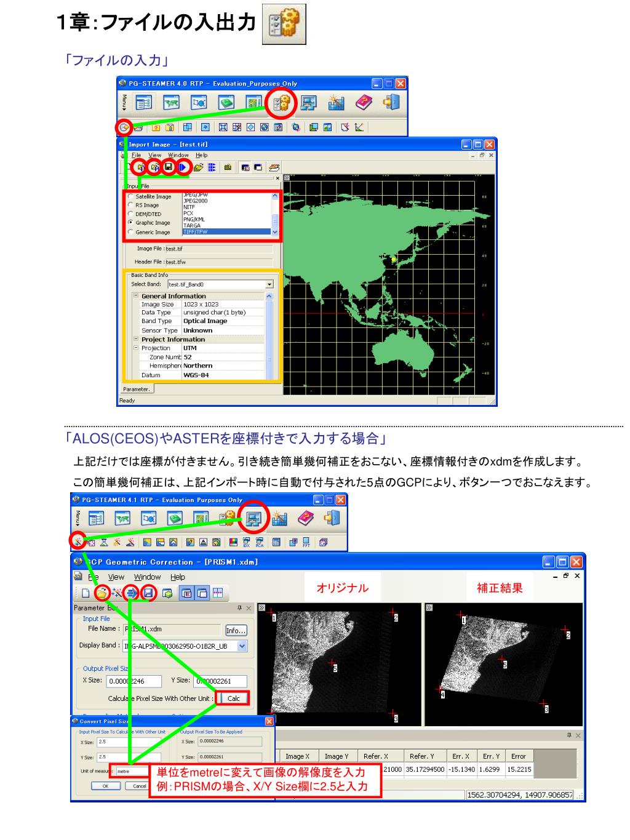The height and width of the screenshot is (840, 630).
Task: Click OK in Convert Pixel Size dialog
Action: click(x=105, y=786)
